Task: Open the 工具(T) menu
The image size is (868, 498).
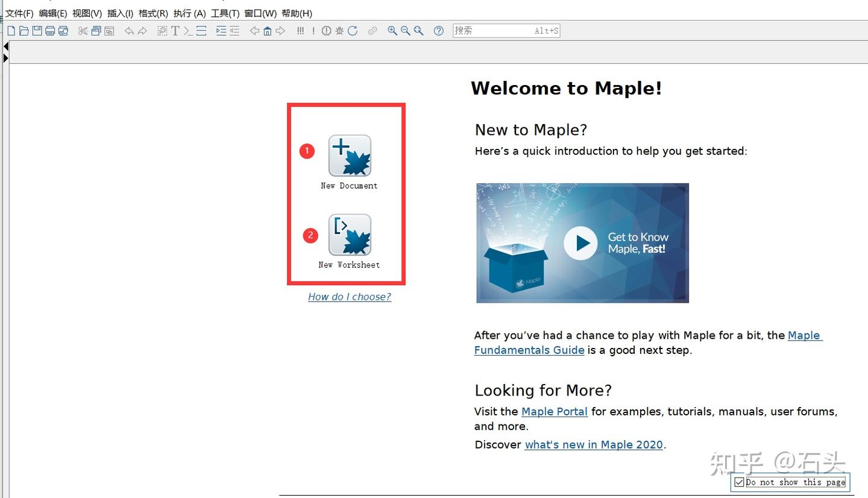Action: 225,13
